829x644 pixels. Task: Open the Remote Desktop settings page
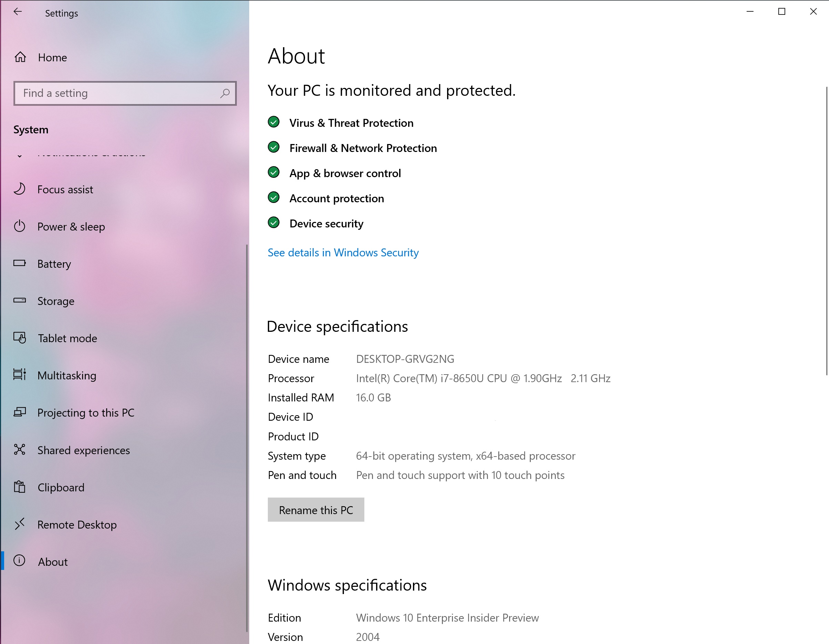point(77,524)
